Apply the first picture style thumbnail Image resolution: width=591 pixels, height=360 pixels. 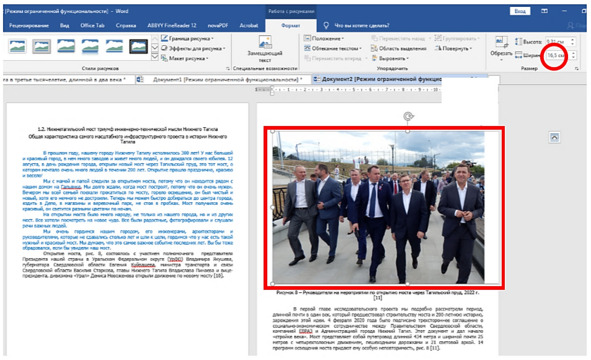tap(17, 46)
